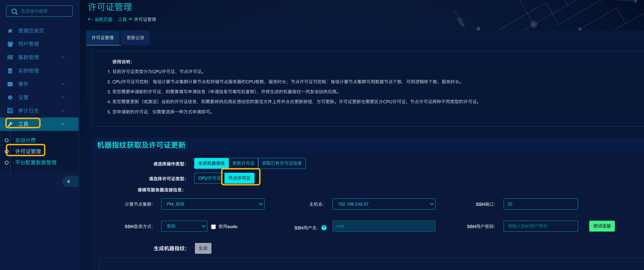The width and height of the screenshot is (644, 270).
Task: Enable the 使用sudo checkbox
Action: coord(213,227)
